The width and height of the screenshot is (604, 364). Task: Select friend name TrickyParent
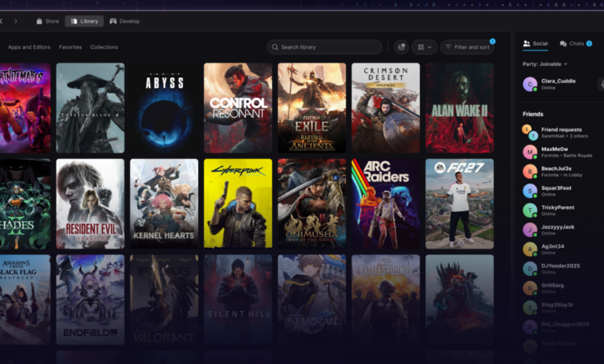coord(558,208)
